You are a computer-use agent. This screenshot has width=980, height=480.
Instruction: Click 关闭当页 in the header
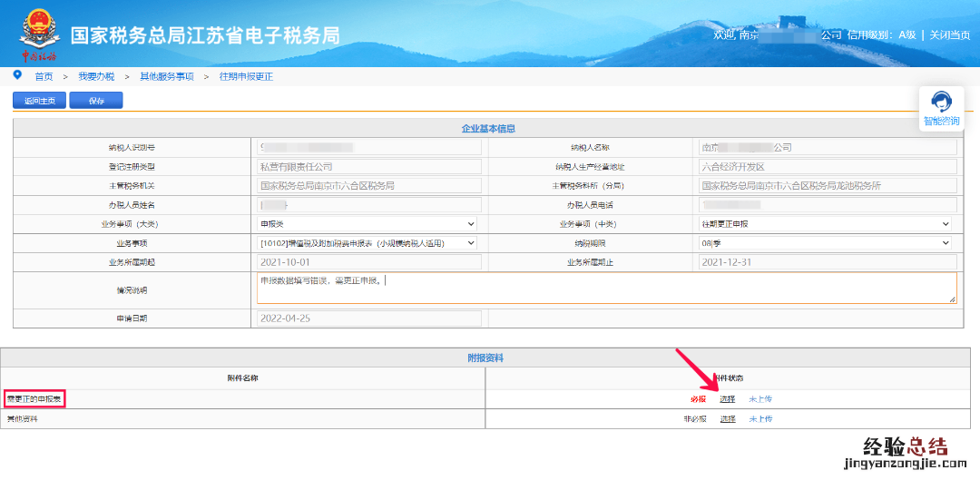coord(949,35)
